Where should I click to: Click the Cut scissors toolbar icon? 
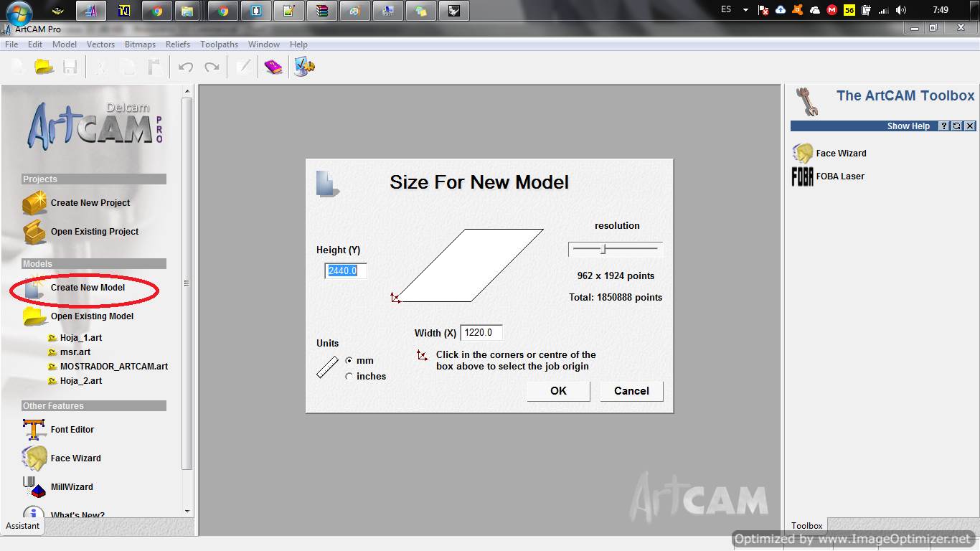(101, 67)
